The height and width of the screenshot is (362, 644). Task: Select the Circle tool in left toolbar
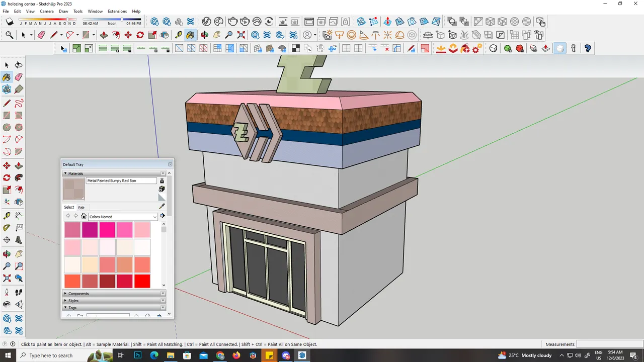click(7, 127)
